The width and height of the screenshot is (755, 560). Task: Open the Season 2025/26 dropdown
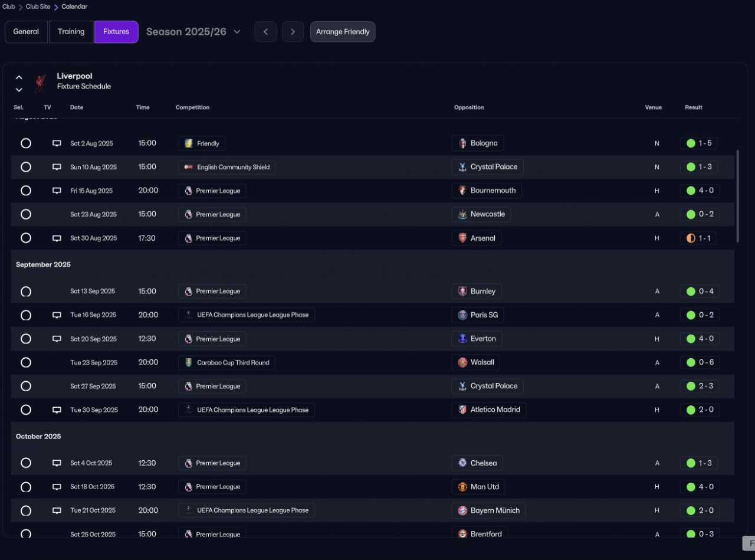(193, 32)
